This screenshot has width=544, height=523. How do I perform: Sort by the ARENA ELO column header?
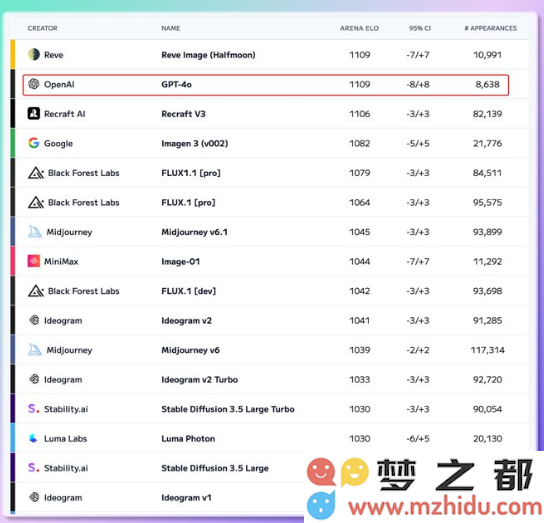tap(359, 28)
